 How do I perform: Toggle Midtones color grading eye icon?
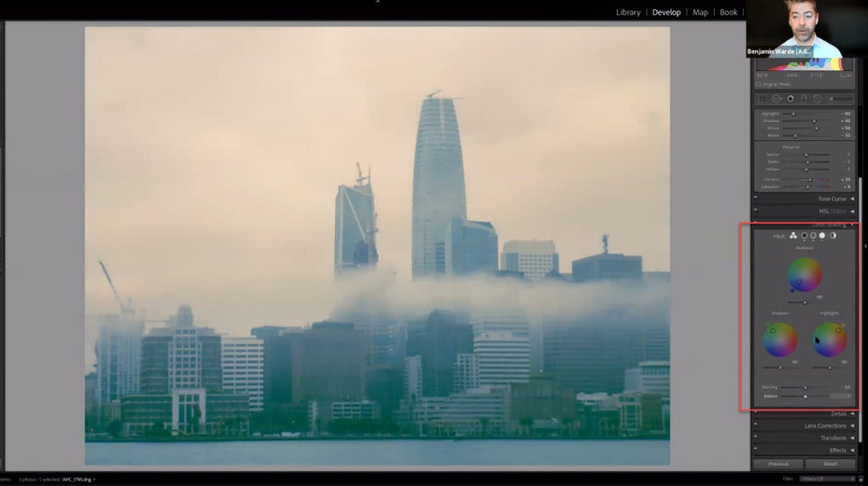(x=819, y=298)
